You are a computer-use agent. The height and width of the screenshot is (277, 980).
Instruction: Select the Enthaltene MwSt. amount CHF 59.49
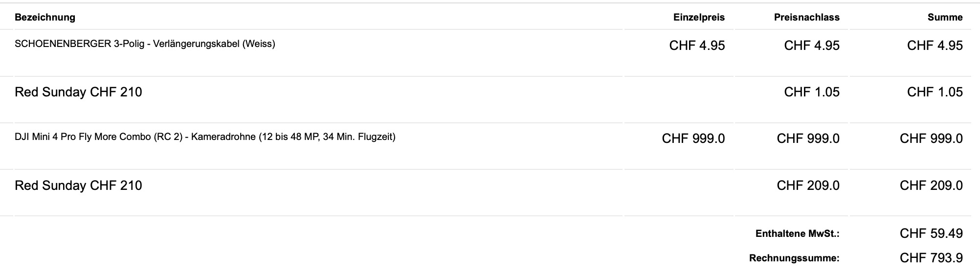(x=931, y=233)
